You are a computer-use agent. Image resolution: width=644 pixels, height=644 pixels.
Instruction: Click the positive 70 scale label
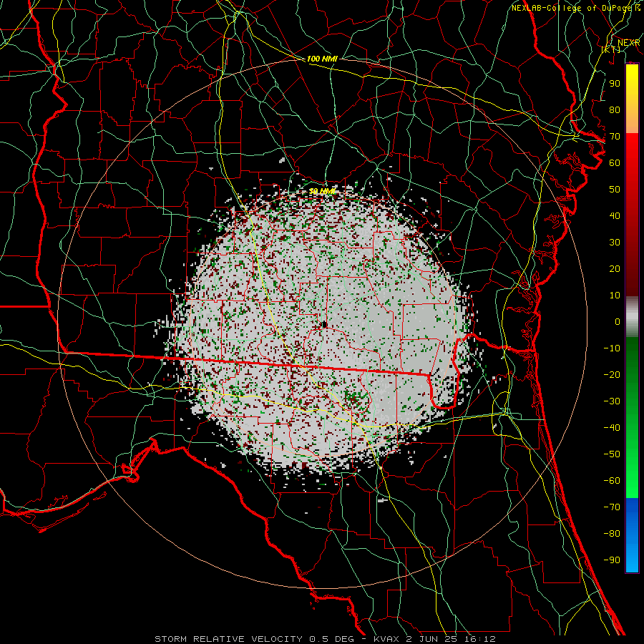click(x=615, y=137)
